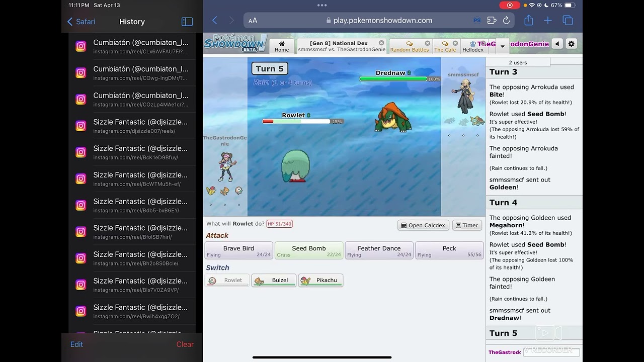Use the Seed Bomb move
This screenshot has height=362, width=644.
309,251
